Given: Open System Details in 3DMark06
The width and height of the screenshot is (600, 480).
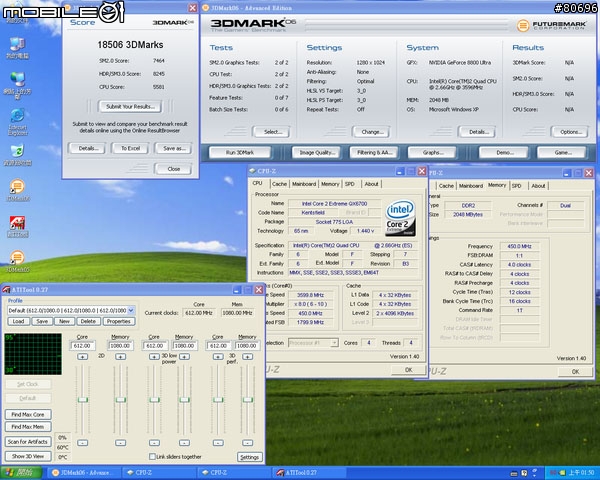Looking at the screenshot, I should pos(478,132).
